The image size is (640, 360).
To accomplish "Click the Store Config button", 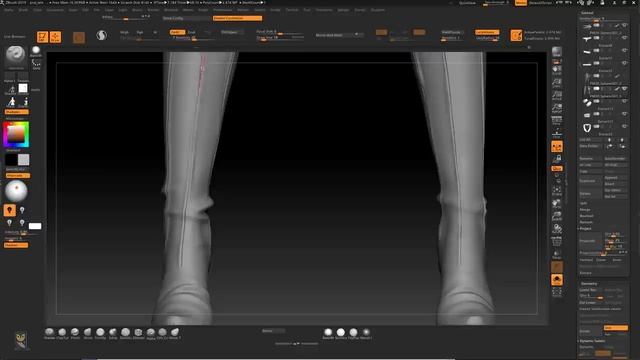I will [x=187, y=18].
